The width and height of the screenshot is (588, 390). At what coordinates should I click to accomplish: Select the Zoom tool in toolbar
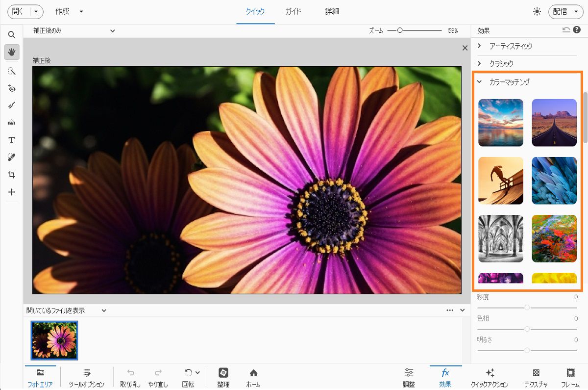click(x=12, y=35)
